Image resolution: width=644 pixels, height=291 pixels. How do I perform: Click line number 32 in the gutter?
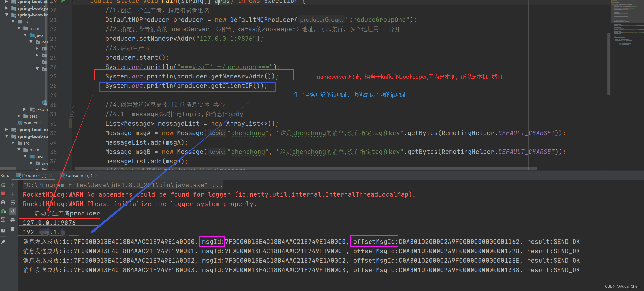(53, 124)
